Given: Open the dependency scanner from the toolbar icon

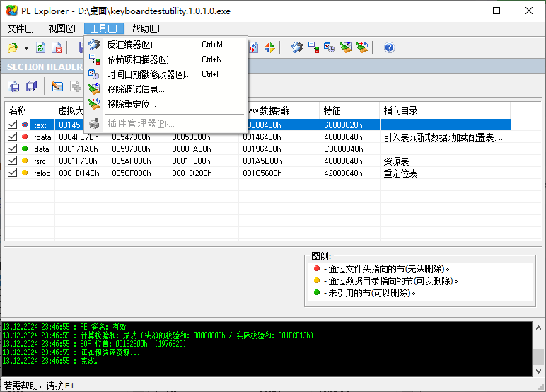Looking at the screenshot, I should coord(313,47).
